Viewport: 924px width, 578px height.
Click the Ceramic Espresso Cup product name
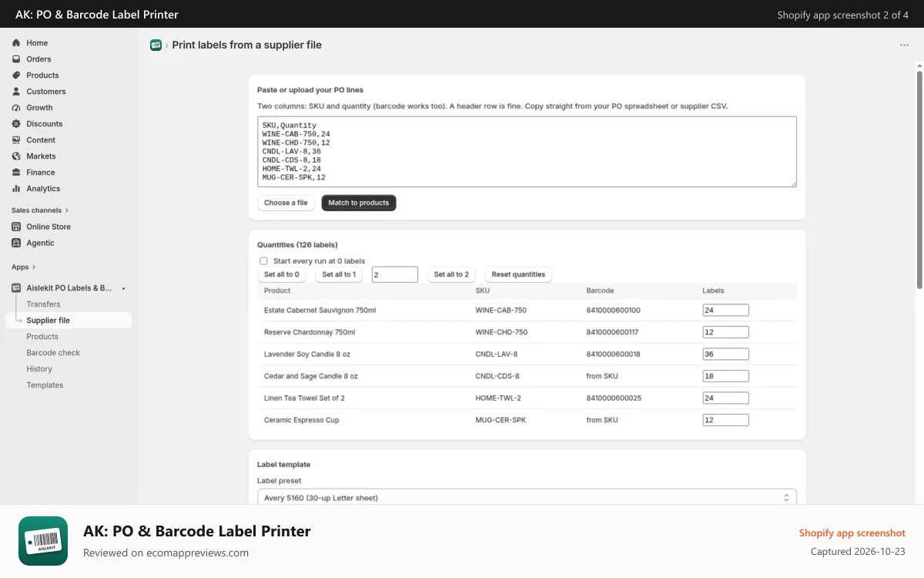click(301, 420)
